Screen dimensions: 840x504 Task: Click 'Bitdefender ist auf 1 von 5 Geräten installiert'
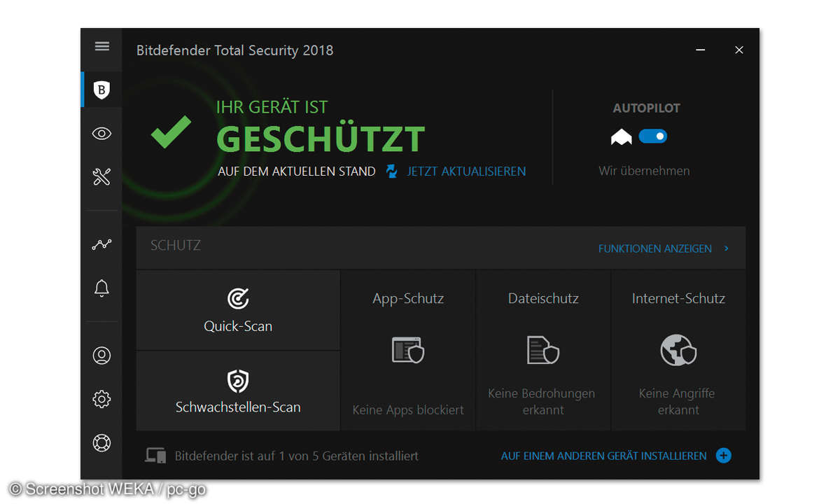[297, 456]
